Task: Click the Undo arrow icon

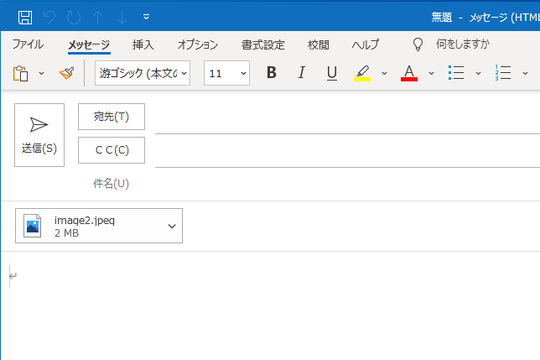Action: pyautogui.click(x=50, y=17)
